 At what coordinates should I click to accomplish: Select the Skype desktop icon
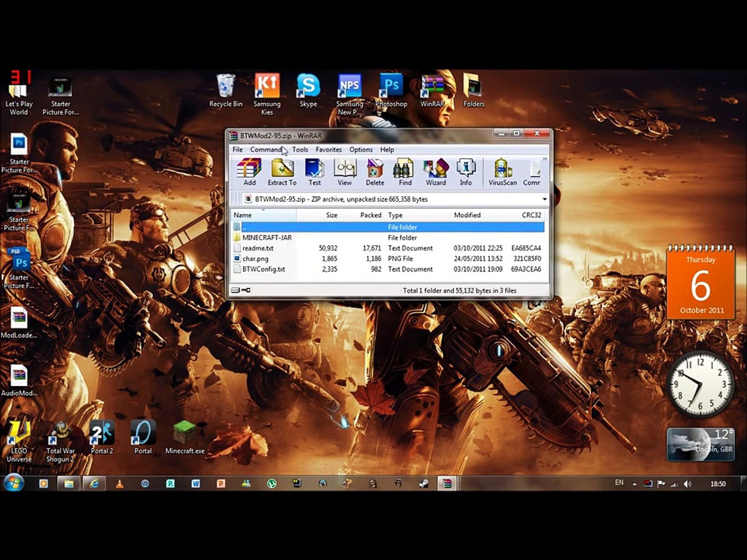point(308,91)
